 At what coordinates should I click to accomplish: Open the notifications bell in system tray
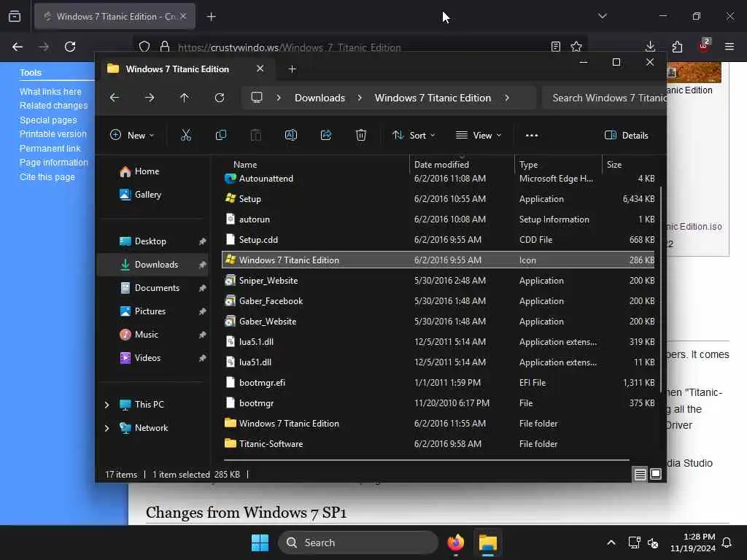727,542
